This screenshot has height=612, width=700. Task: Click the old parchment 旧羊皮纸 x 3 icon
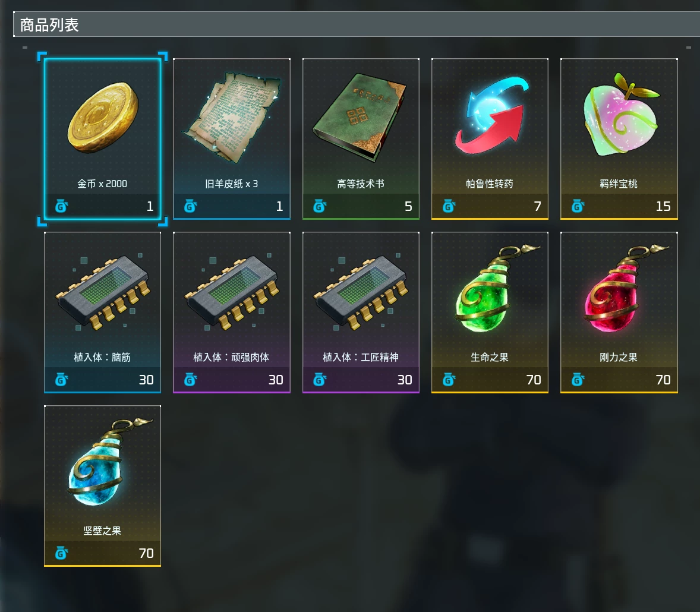(x=232, y=118)
